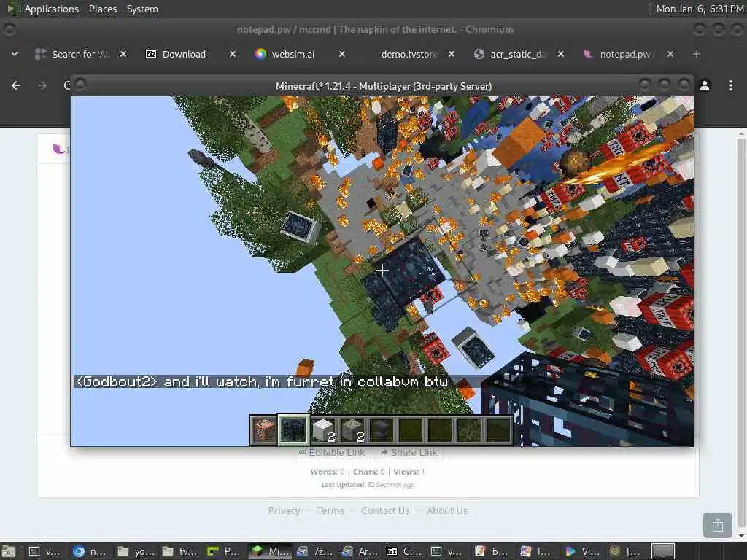Select the fifth hotbar slot in Minecraft
This screenshot has height=560, width=747.
tap(382, 429)
